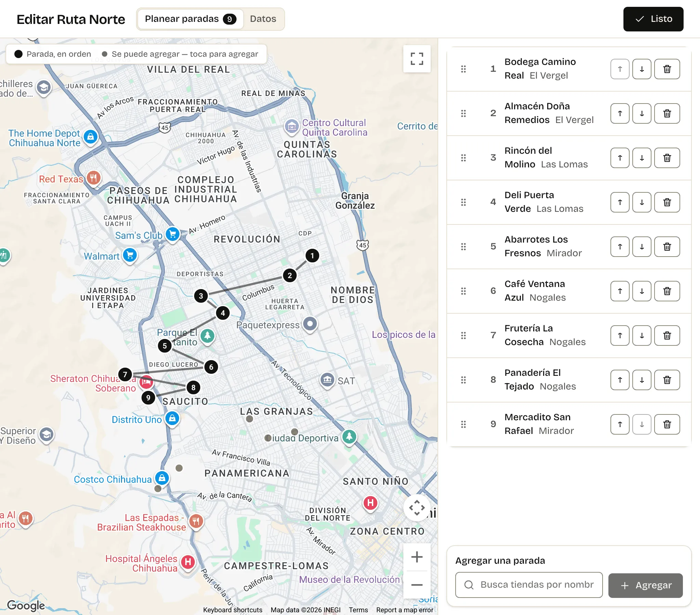Add gray candidate stop near Las Granjas

tap(249, 419)
